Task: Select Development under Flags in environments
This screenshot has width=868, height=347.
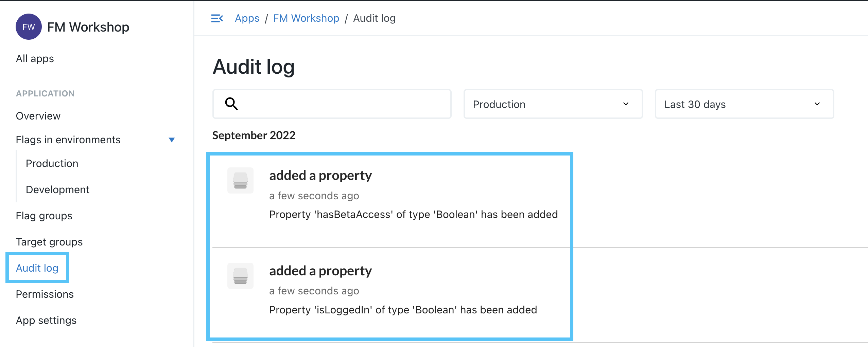Action: click(x=57, y=189)
